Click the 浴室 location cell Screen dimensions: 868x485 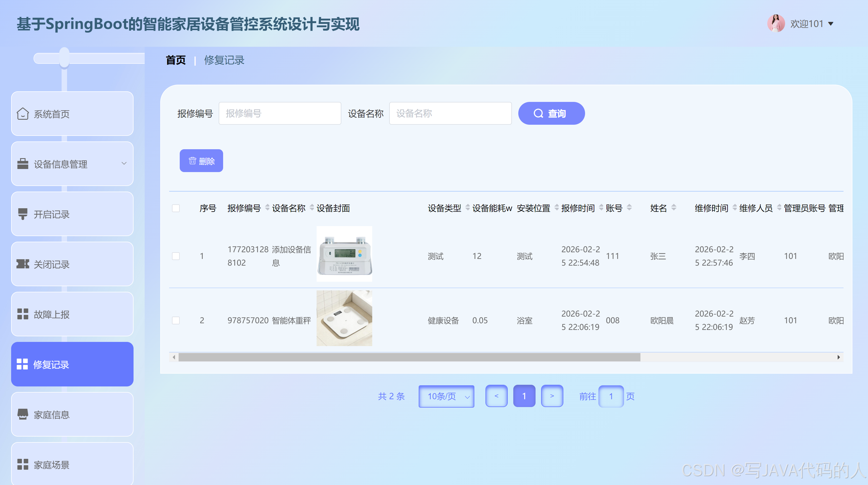pos(524,320)
